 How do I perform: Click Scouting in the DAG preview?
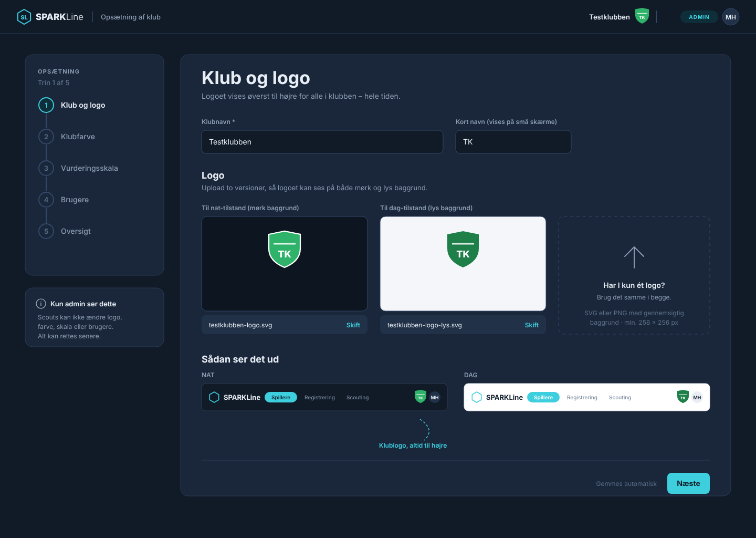pos(620,398)
